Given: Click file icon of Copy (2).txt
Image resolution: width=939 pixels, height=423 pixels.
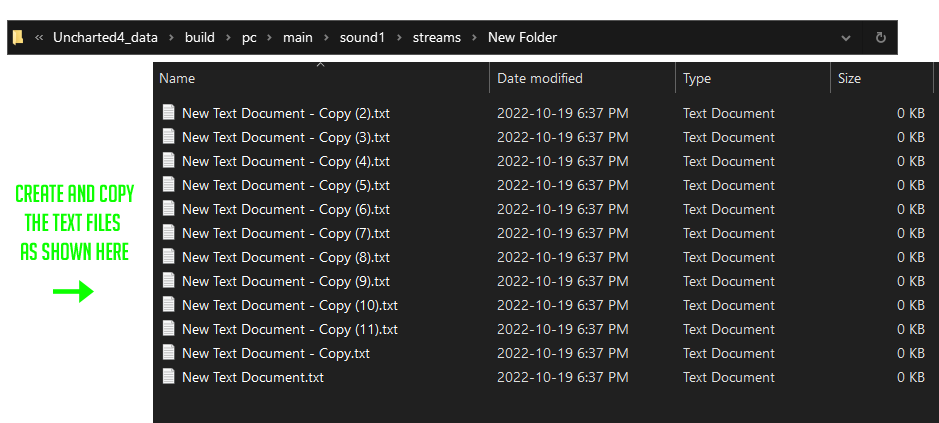Looking at the screenshot, I should pos(168,113).
